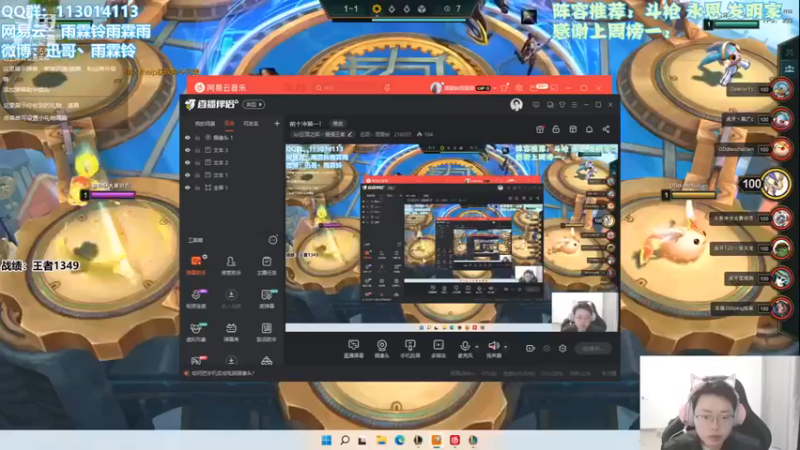Screen dimensions: 800x450
Task: Select the orange highlighted scene tab
Action: click(x=230, y=123)
